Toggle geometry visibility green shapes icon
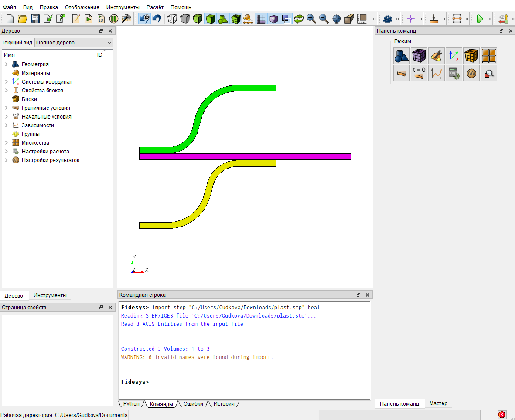The image size is (515, 420). click(x=223, y=19)
